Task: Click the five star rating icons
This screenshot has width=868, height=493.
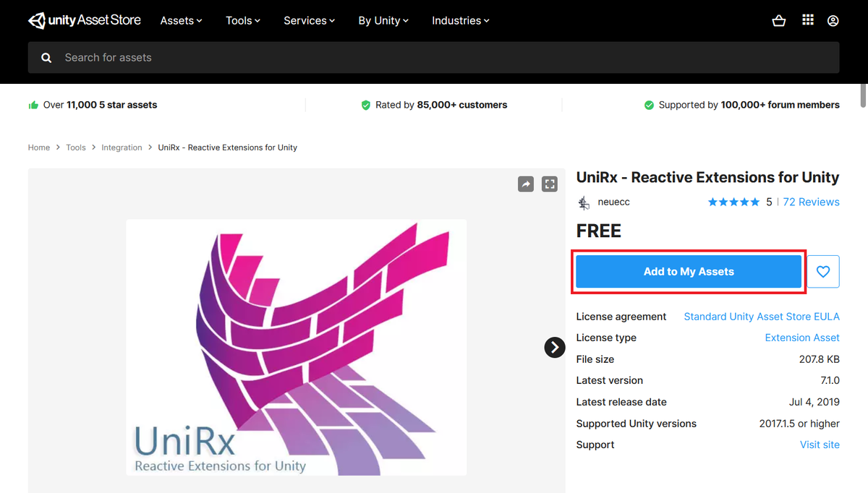Action: point(733,202)
